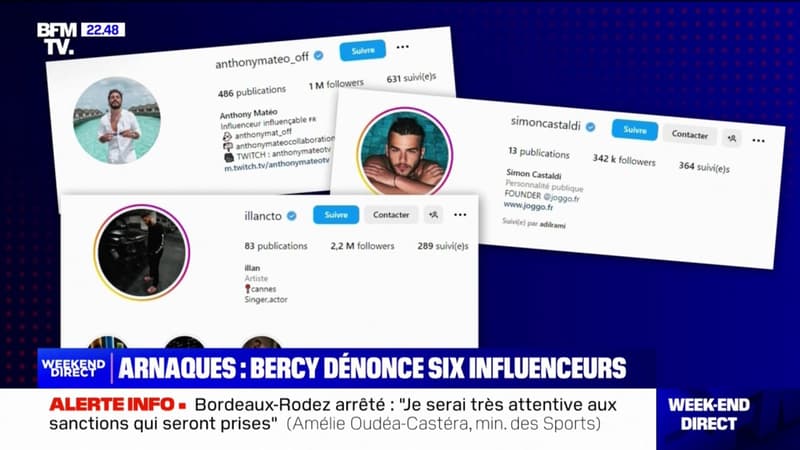Click Contacter on illancto profile
Image resolution: width=800 pixels, height=450 pixels.
click(x=391, y=215)
